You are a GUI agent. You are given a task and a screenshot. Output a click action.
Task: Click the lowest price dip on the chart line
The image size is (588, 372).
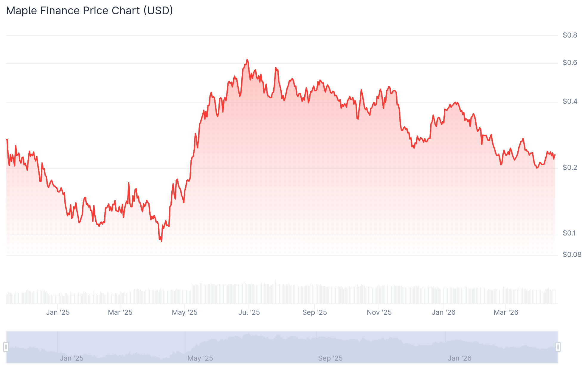coord(162,241)
